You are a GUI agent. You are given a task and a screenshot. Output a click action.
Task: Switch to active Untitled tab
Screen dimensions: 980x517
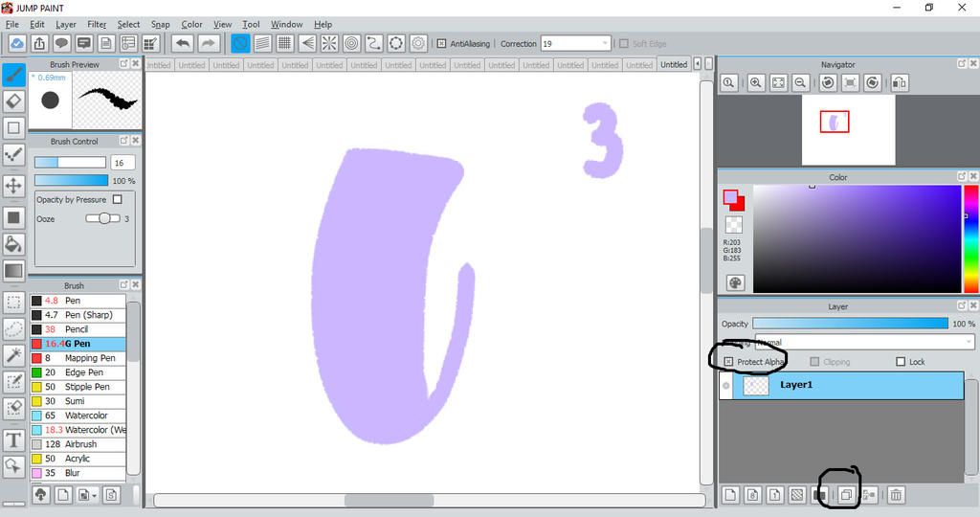click(674, 64)
